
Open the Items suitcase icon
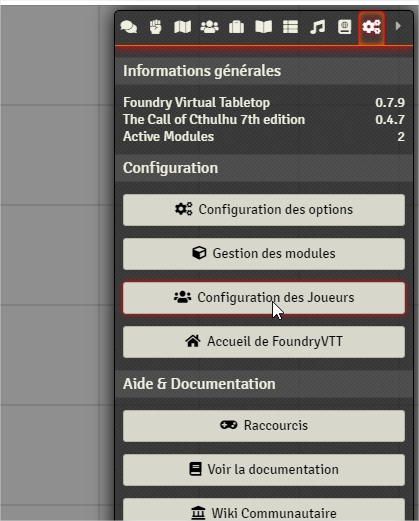pyautogui.click(x=237, y=27)
